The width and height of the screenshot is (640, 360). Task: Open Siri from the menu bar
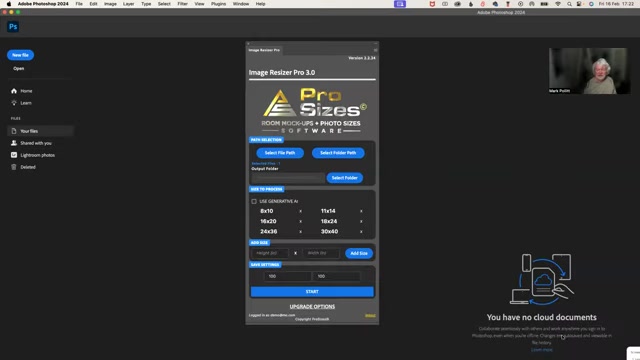591,4
